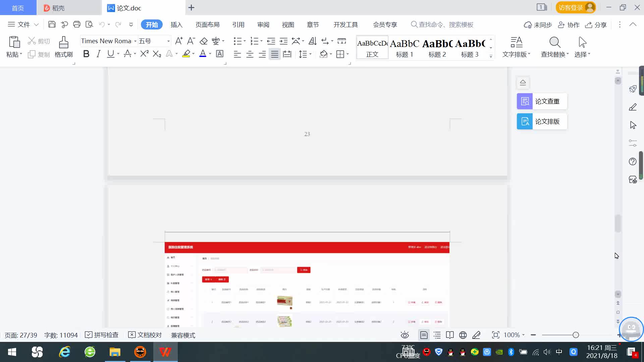The height and width of the screenshot is (362, 644).
Task: Click 文档校对 in status bar
Action: point(145,335)
